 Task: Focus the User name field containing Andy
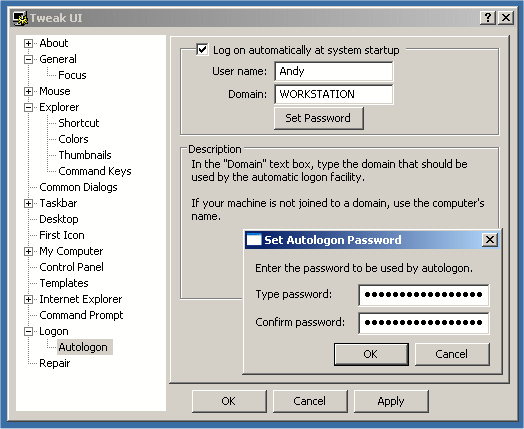pyautogui.click(x=334, y=71)
